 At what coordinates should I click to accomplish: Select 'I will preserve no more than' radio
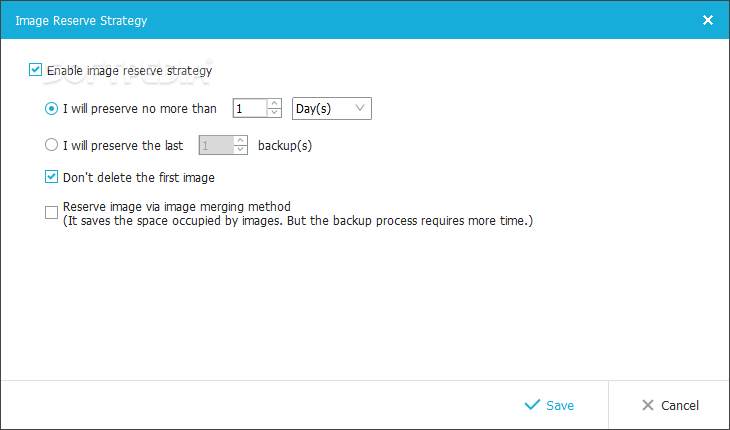click(x=52, y=108)
